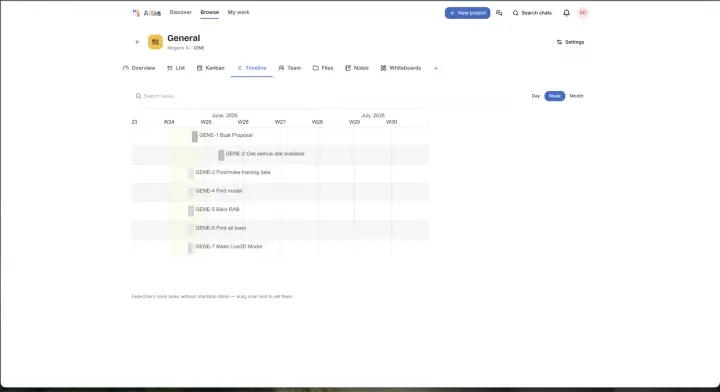The image size is (720, 392).
Task: Select the GENE-2 task bar
Action: (221, 155)
